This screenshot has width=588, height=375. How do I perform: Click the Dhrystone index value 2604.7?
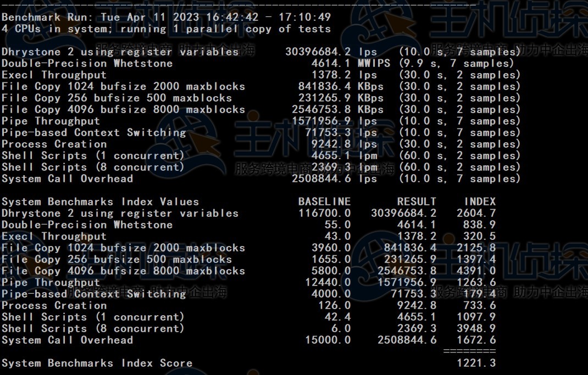pyautogui.click(x=476, y=214)
